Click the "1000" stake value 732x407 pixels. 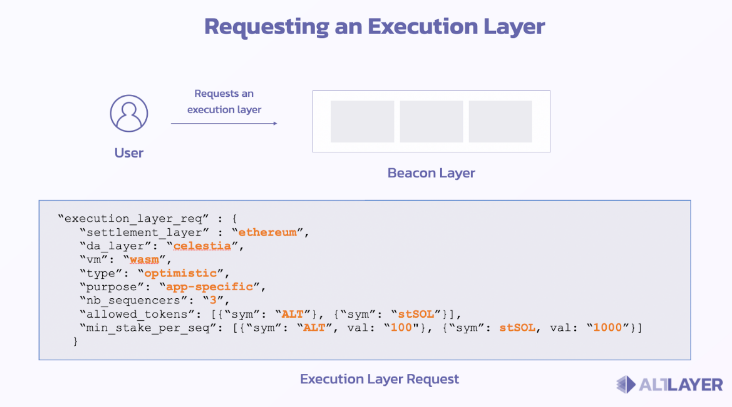click(607, 327)
